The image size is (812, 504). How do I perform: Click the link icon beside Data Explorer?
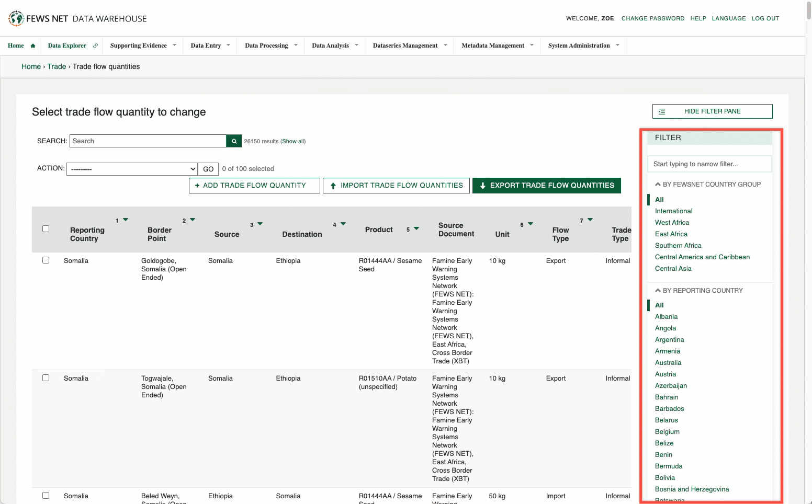95,46
